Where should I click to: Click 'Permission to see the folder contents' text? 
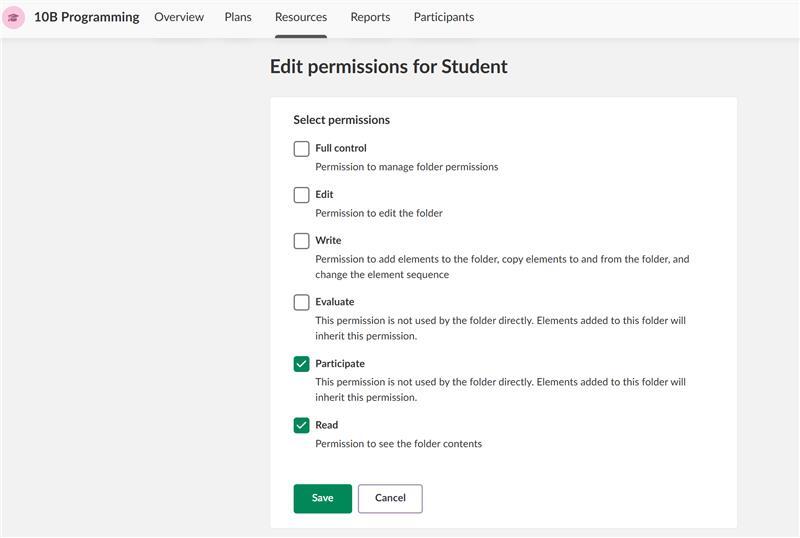398,444
